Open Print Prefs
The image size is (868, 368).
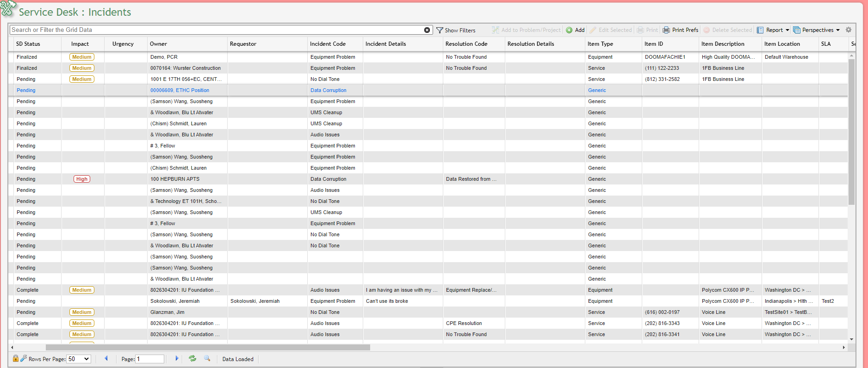coord(680,30)
